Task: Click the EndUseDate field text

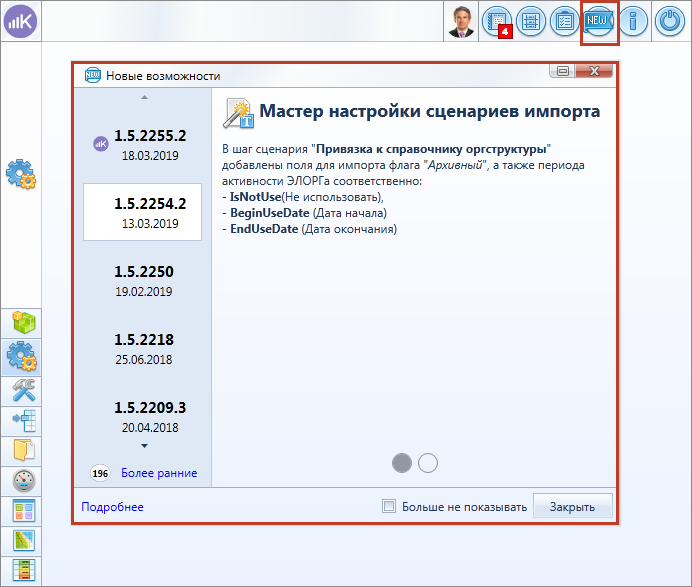Action: click(264, 229)
